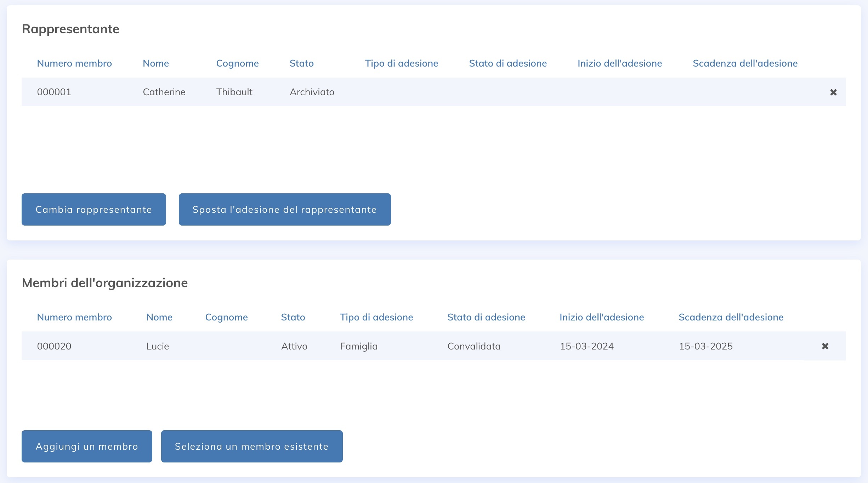868x483 pixels.
Task: Click the Cambia rappresentante button
Action: coord(93,209)
